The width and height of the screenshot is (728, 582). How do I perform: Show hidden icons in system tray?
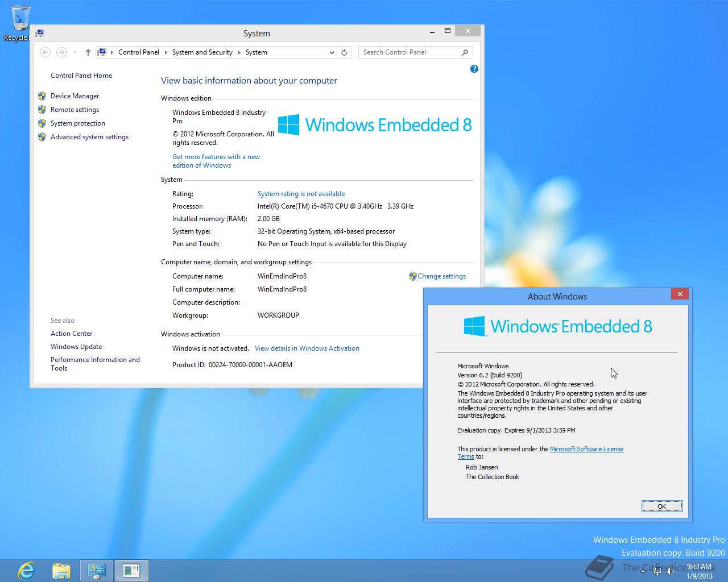click(643, 571)
